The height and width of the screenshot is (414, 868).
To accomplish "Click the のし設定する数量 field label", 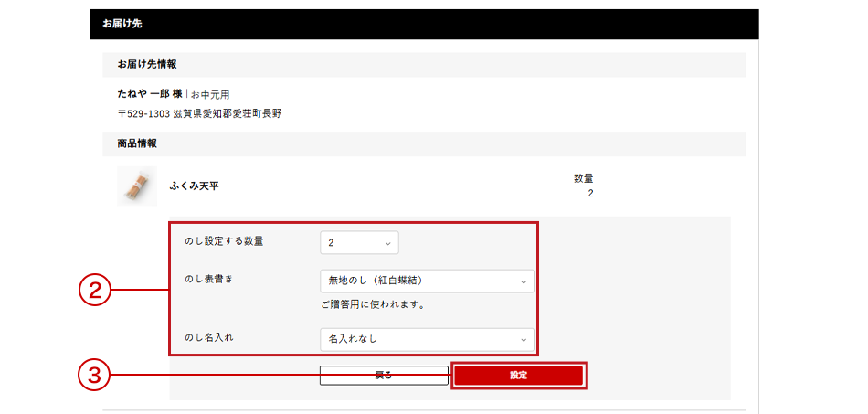I will coord(230,241).
